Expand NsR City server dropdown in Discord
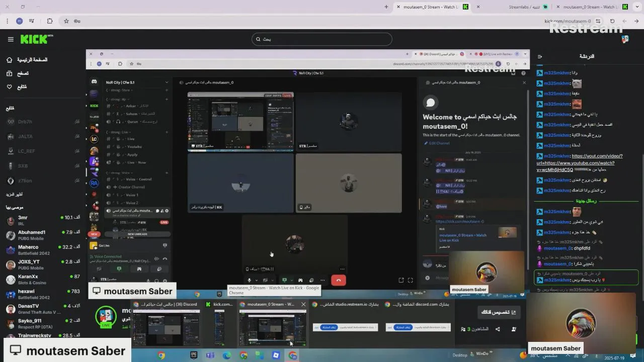 point(167,82)
